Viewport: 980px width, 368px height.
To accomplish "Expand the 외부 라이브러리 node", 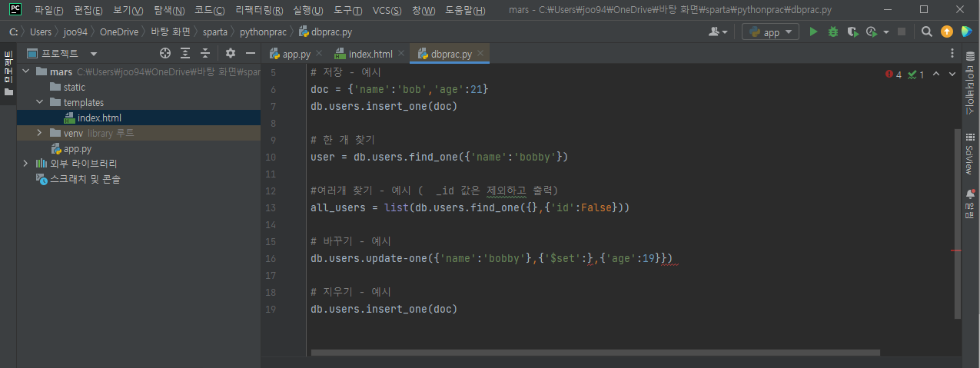I will tap(26, 164).
